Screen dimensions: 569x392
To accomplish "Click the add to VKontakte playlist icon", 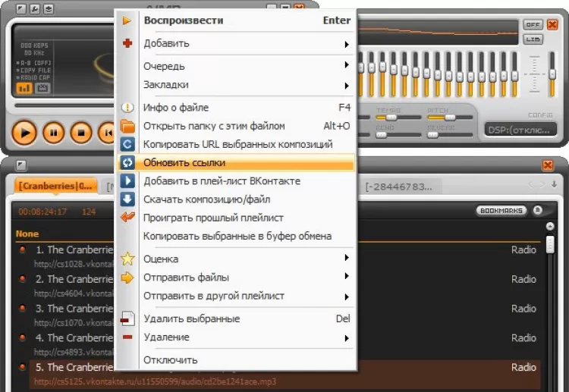I will click(127, 181).
